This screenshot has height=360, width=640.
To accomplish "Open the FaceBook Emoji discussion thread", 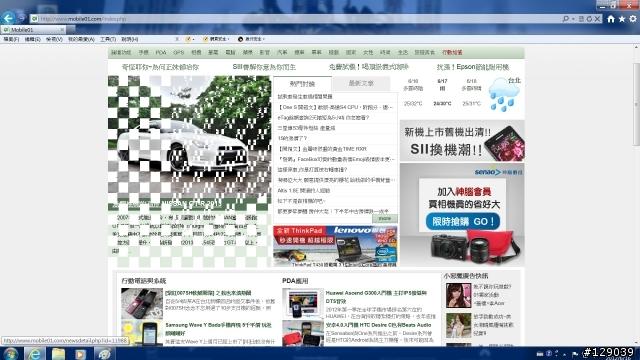I will coord(336,159).
